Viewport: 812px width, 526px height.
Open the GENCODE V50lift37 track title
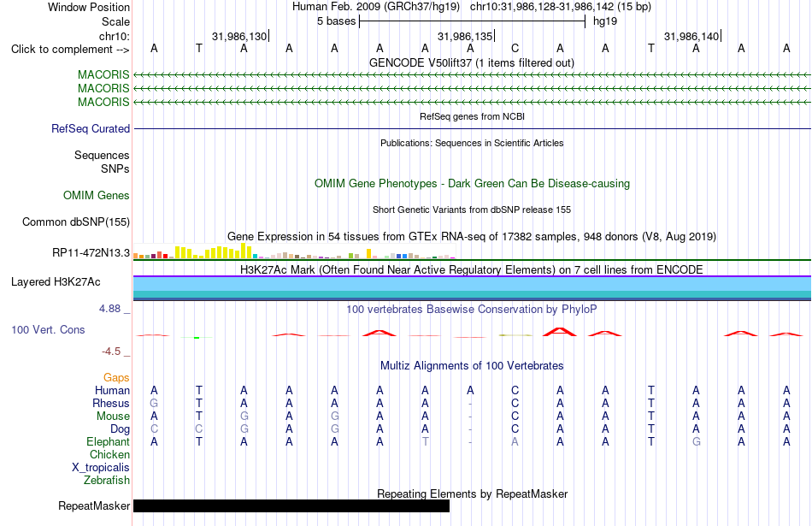[471, 62]
